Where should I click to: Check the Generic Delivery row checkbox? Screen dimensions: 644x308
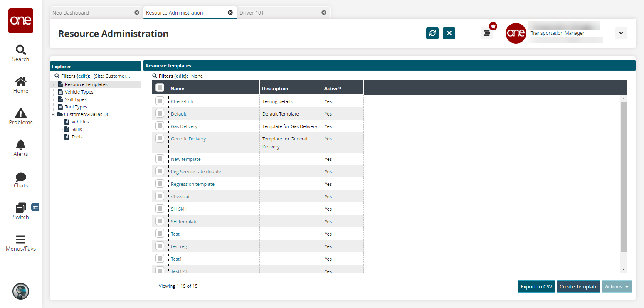coord(160,138)
